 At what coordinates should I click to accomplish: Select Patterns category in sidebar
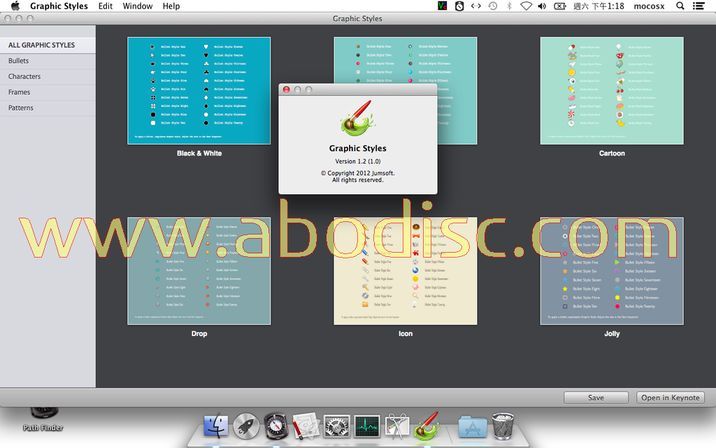(x=21, y=107)
